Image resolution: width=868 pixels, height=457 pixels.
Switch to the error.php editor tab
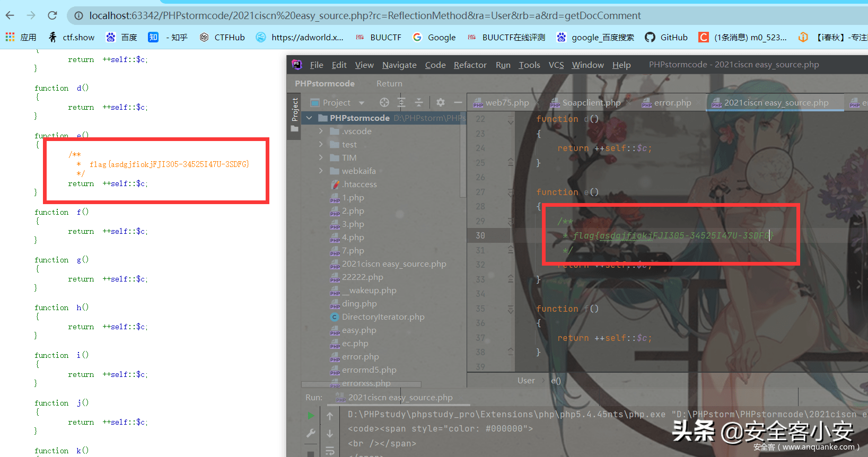(667, 103)
